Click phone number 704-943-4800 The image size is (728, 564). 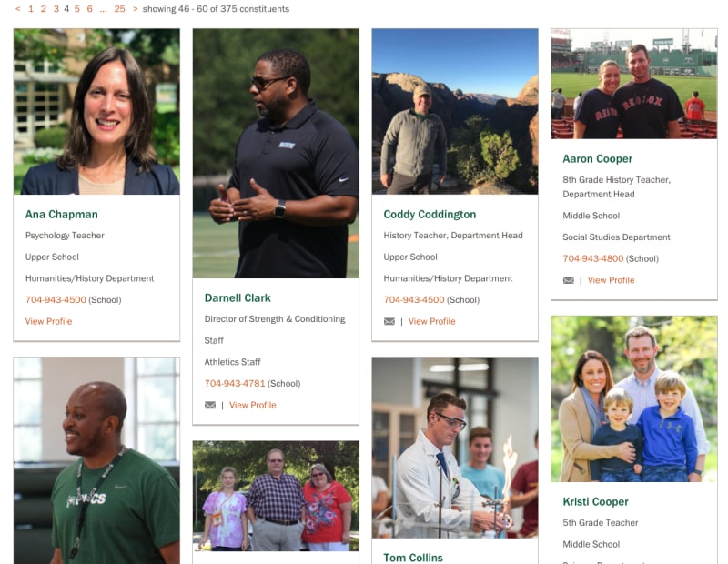click(x=593, y=258)
